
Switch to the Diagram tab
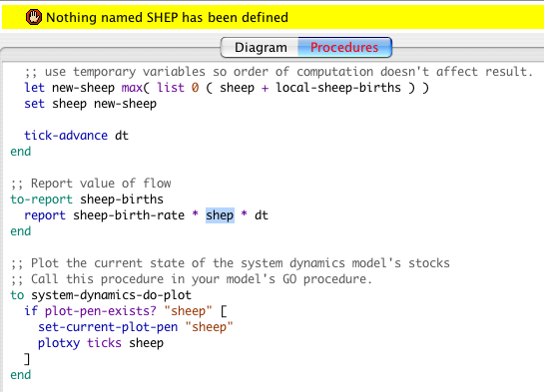pyautogui.click(x=260, y=47)
